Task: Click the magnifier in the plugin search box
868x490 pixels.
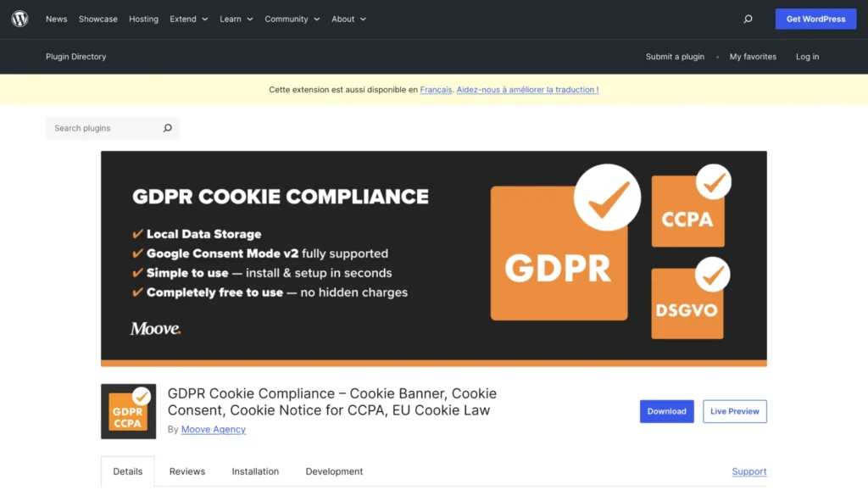Action: coord(168,128)
